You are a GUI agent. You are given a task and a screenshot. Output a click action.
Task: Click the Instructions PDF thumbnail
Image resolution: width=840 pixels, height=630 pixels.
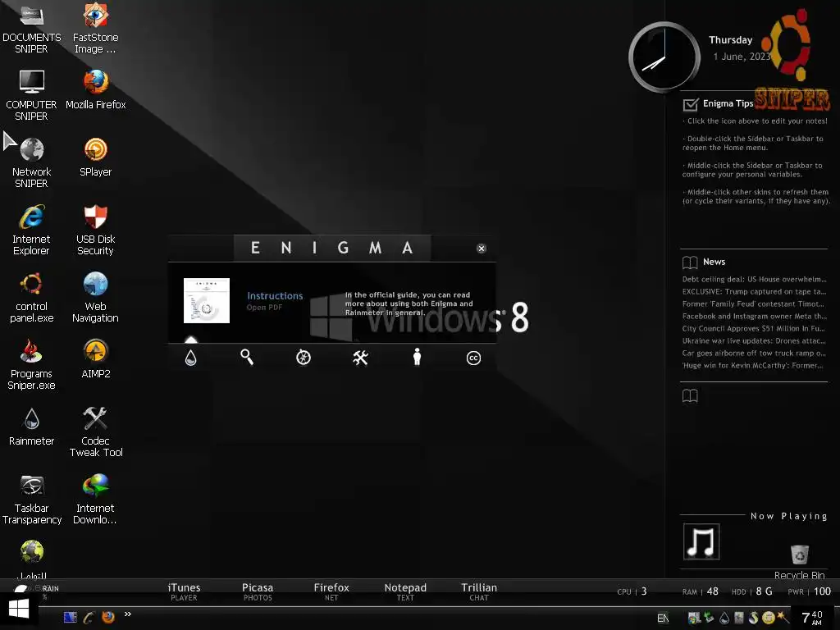pos(207,300)
